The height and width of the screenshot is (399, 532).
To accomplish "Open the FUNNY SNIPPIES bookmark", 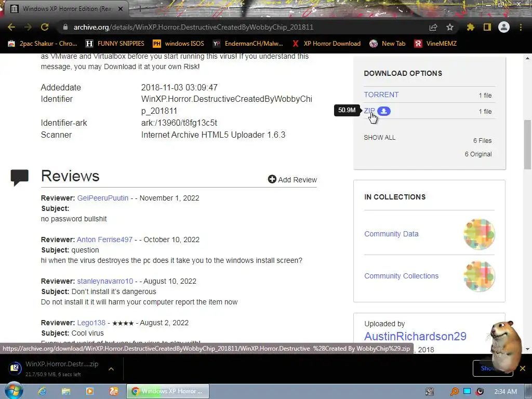I will pyautogui.click(x=115, y=44).
